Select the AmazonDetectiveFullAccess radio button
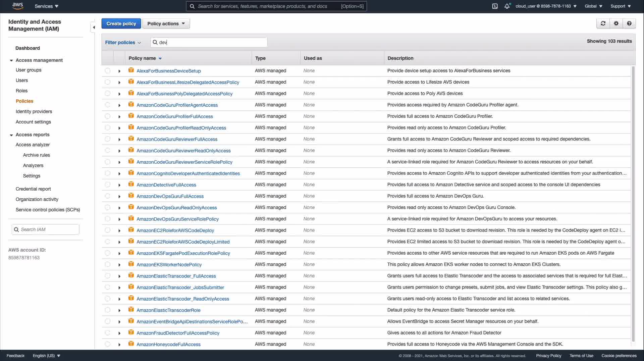Viewport: 644px width, 361px height. tap(107, 185)
